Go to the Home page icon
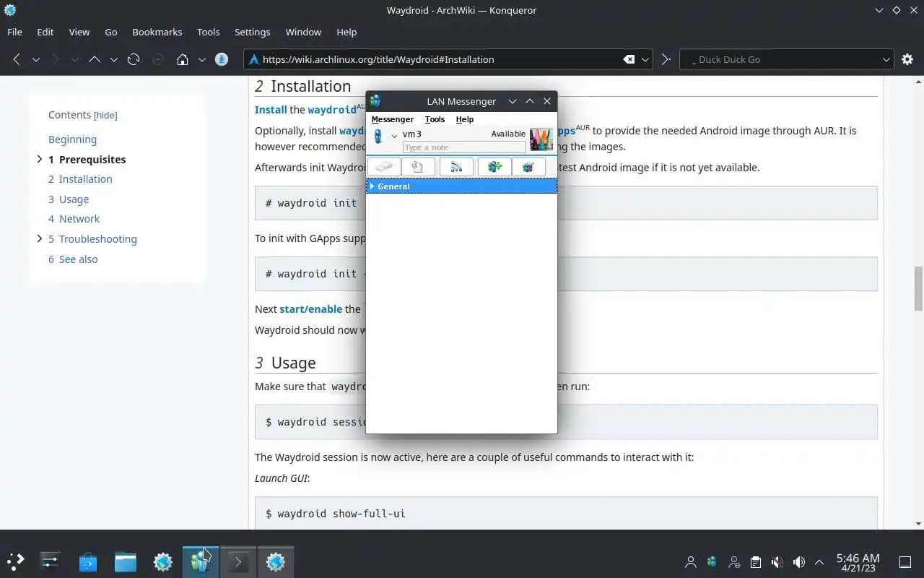Viewport: 924px width, 578px height. click(183, 59)
